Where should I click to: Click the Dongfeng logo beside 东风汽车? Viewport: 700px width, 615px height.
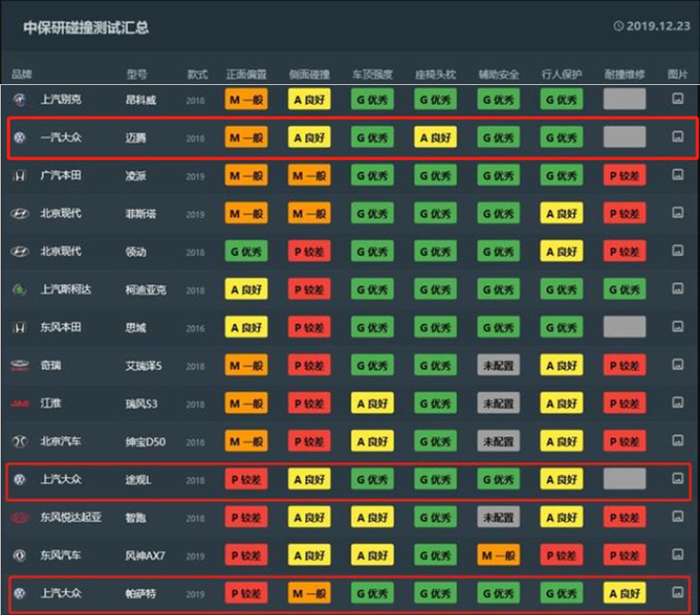[x=19, y=556]
